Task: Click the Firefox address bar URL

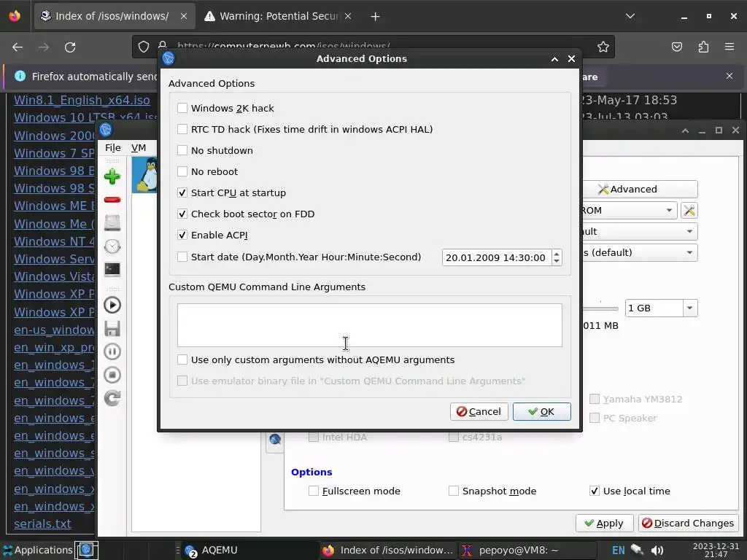Action: [284, 47]
